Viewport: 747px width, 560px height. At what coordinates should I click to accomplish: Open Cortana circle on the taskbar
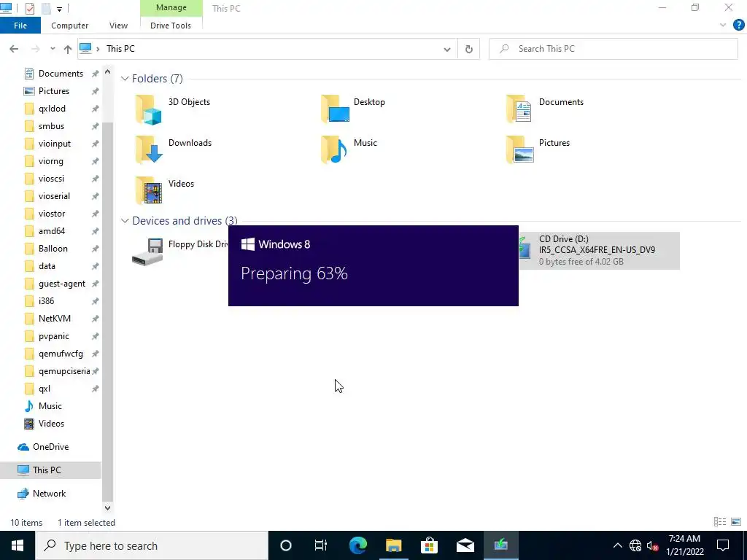286,545
